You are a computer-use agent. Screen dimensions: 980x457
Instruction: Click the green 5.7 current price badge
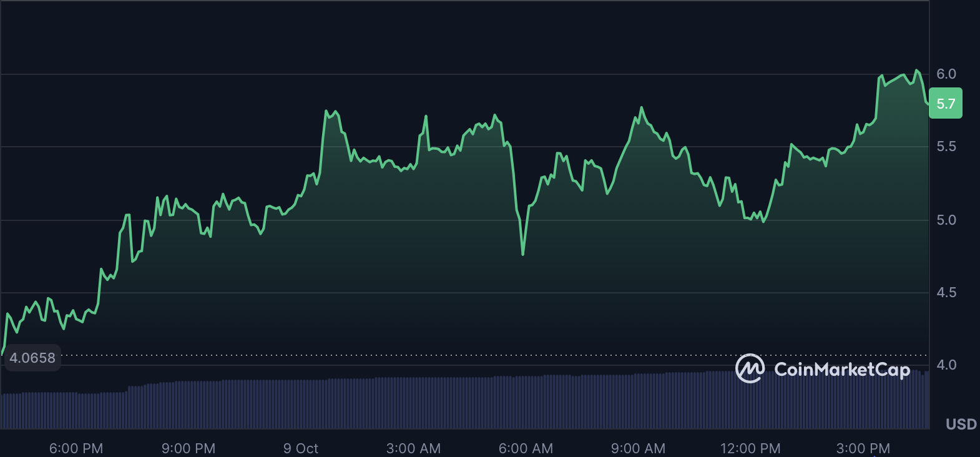click(x=945, y=104)
